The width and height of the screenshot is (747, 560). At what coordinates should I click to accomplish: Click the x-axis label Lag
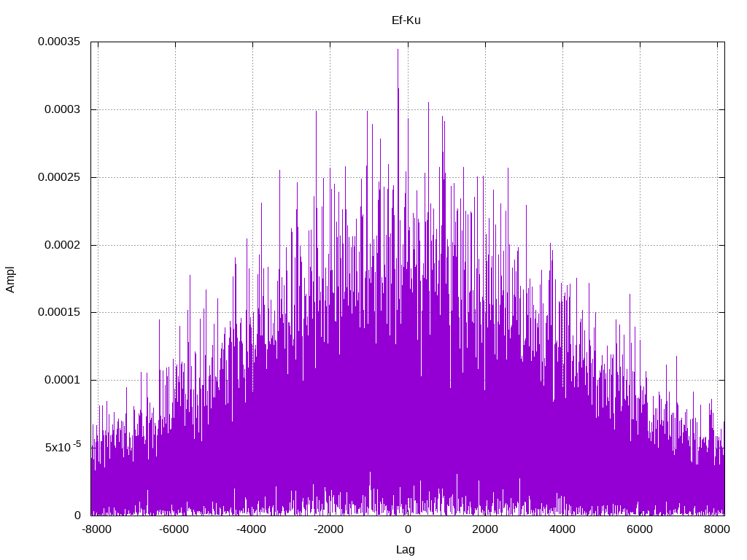[x=406, y=550]
